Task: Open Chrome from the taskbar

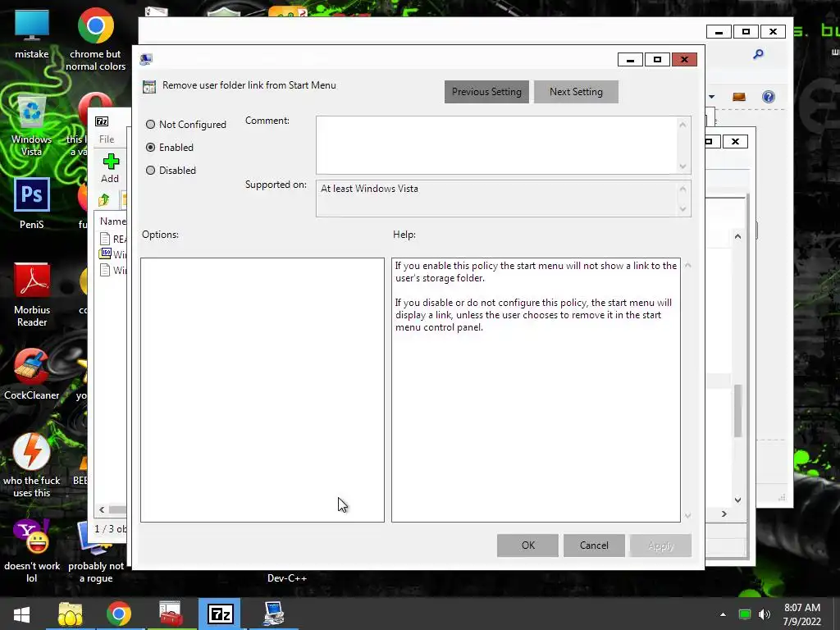Action: (119, 614)
